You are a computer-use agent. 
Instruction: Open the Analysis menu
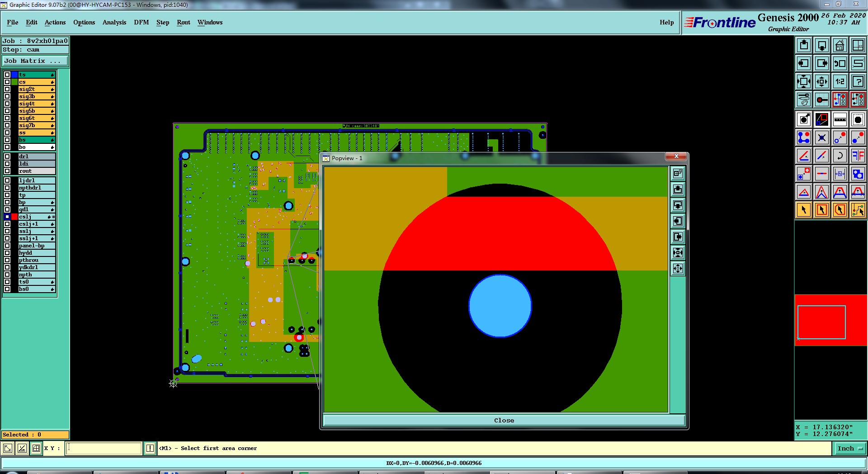coord(114,22)
